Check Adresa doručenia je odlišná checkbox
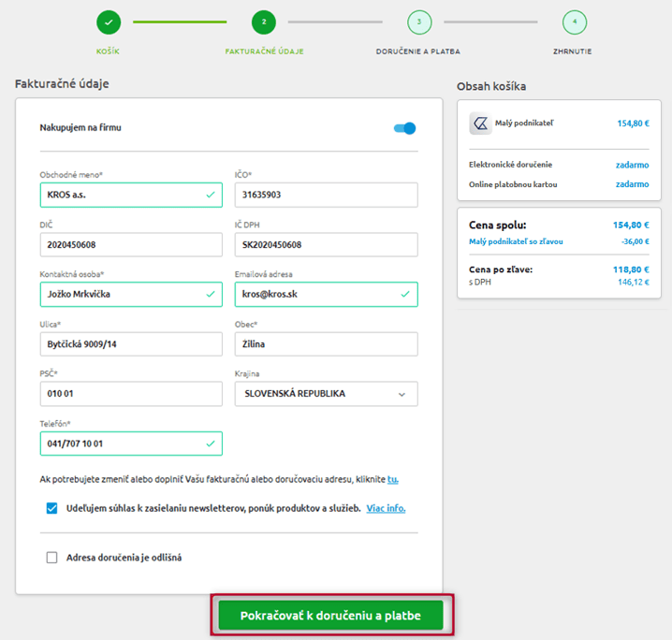The image size is (672, 640). (51, 558)
